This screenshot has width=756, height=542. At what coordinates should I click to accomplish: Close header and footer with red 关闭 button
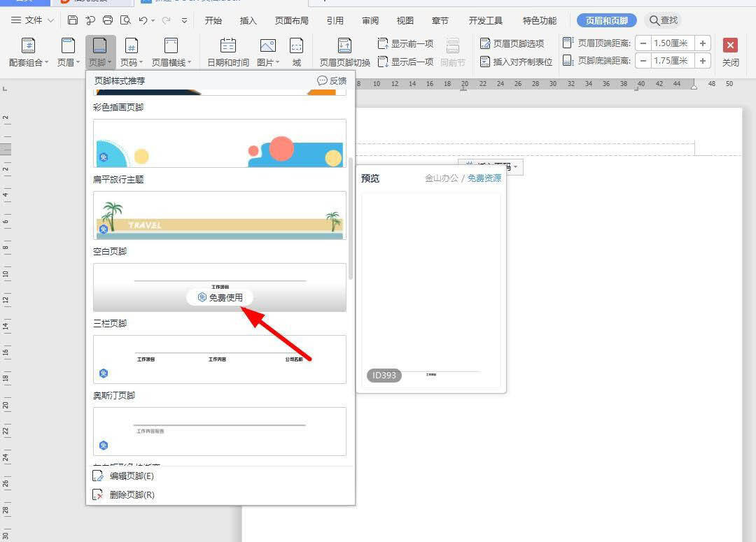pos(730,52)
